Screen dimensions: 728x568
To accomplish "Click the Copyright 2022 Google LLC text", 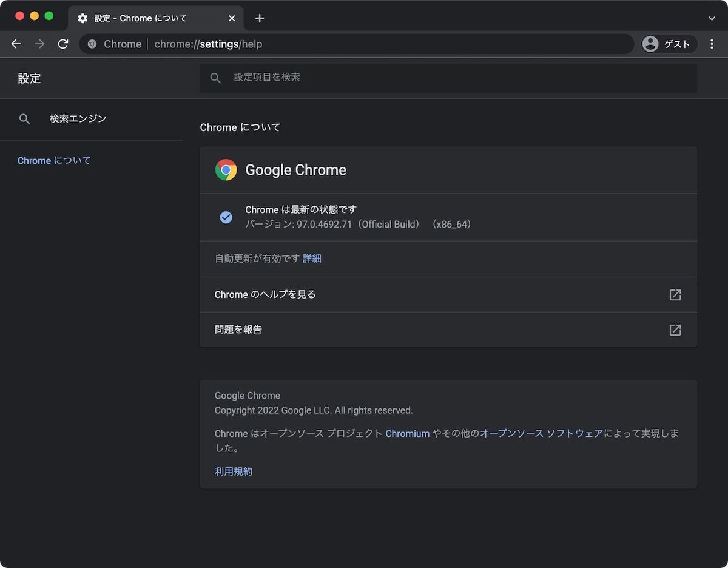I will pyautogui.click(x=314, y=411).
